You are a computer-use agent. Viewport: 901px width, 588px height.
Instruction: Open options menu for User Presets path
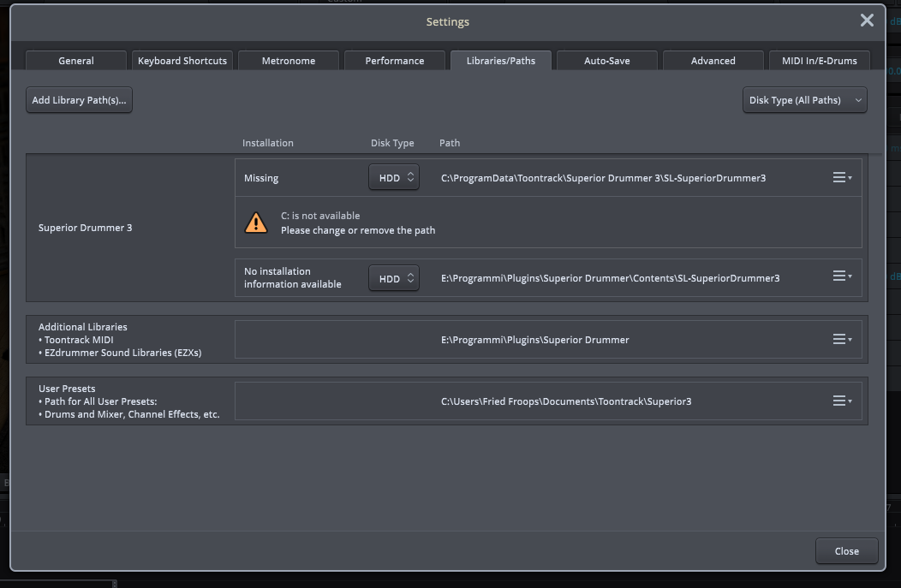pyautogui.click(x=842, y=401)
